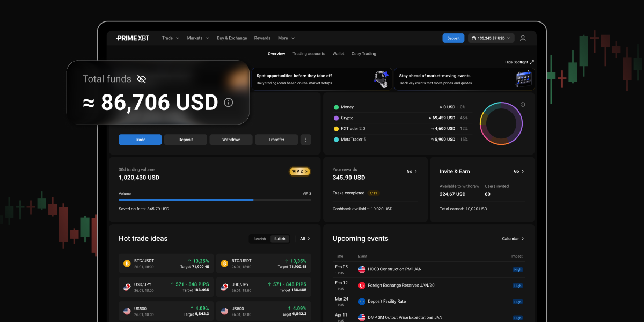
Task: Open the Spot opportunities spotlight banner
Action: coord(321,79)
